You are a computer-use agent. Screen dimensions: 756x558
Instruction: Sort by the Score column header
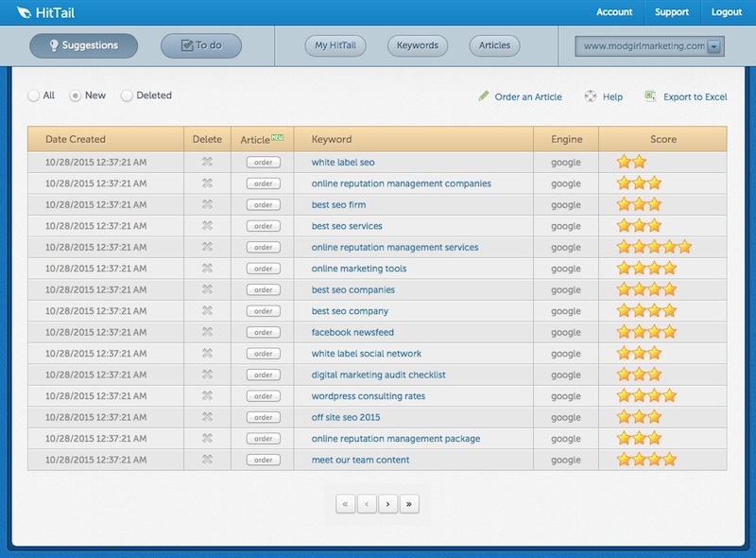pyautogui.click(x=663, y=139)
